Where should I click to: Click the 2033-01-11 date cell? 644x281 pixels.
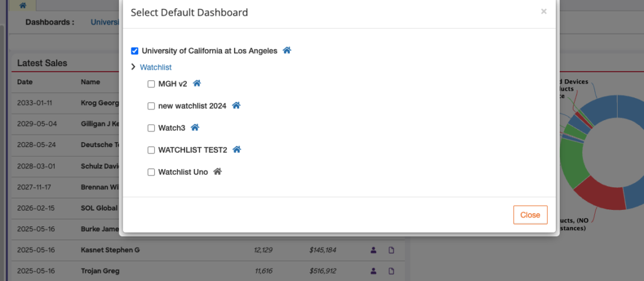[x=35, y=102]
